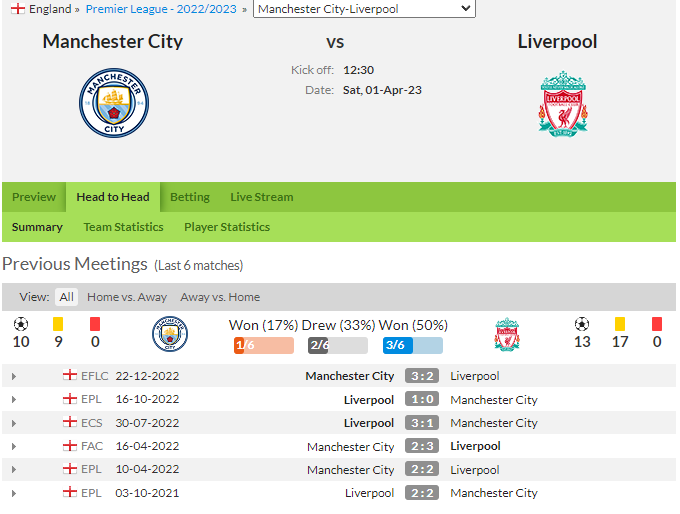Viewport: 680px width, 514px height.
Task: Switch to Team Statistics subtab
Action: (x=124, y=227)
